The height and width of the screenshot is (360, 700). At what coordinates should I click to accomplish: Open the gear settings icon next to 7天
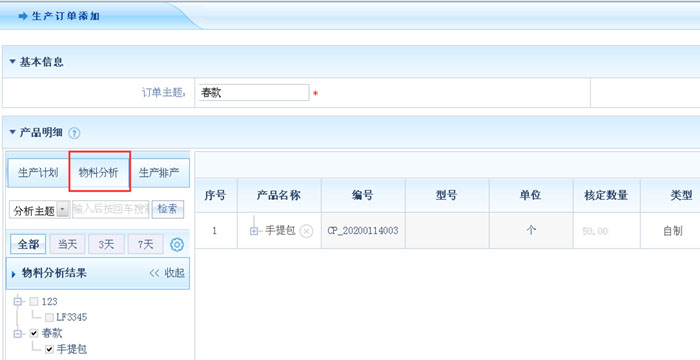[177, 244]
